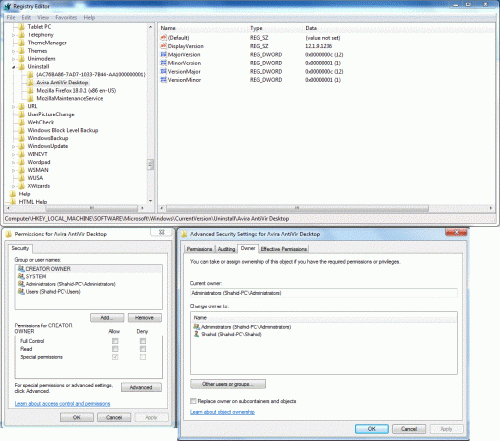Check Deny for Read permission
The height and width of the screenshot is (441, 500).
(x=143, y=349)
